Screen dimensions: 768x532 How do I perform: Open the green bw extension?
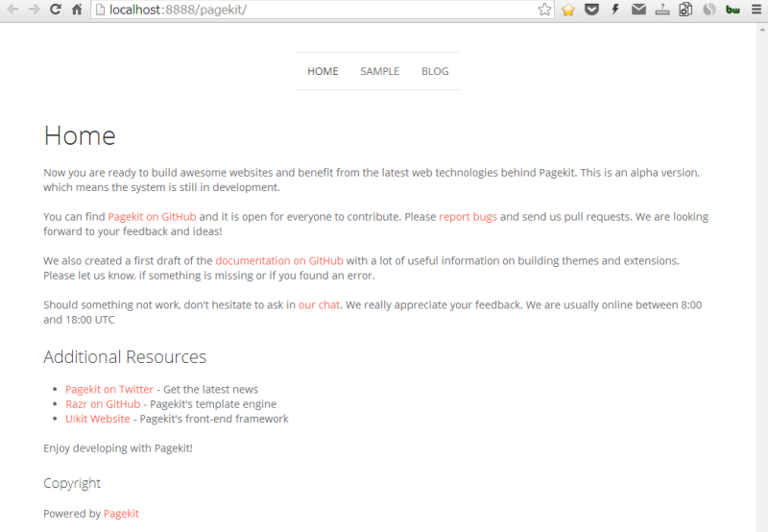click(732, 10)
